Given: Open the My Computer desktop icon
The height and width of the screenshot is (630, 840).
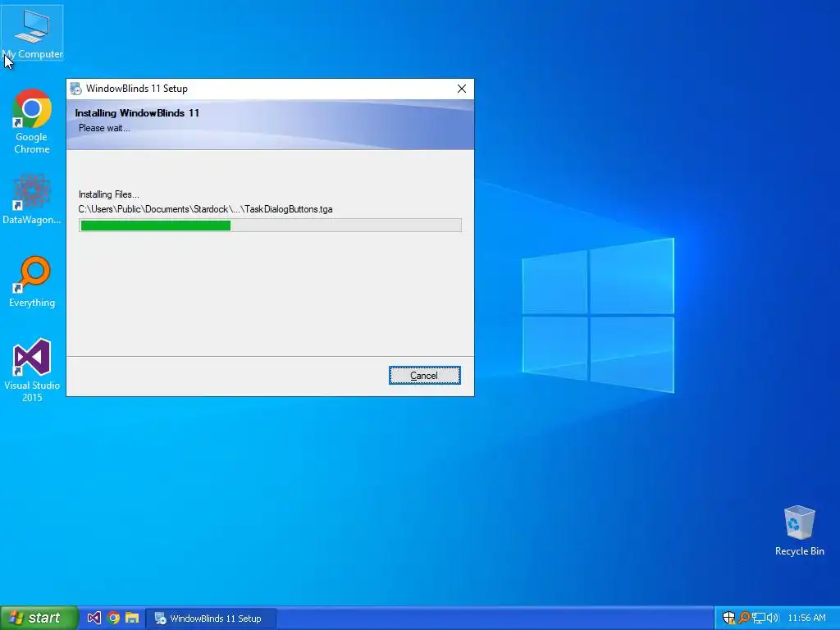Looking at the screenshot, I should coord(32,33).
